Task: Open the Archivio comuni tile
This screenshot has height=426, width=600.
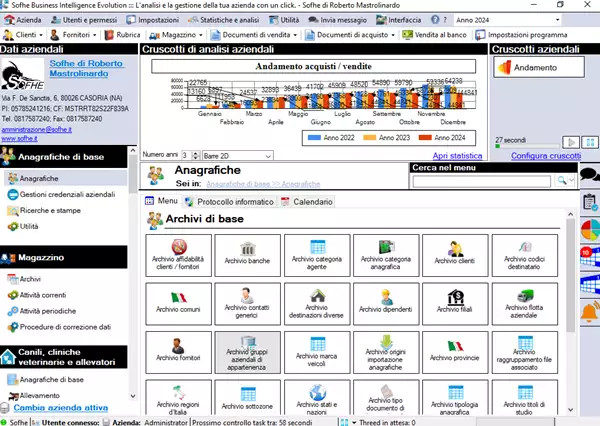Action: 178,304
